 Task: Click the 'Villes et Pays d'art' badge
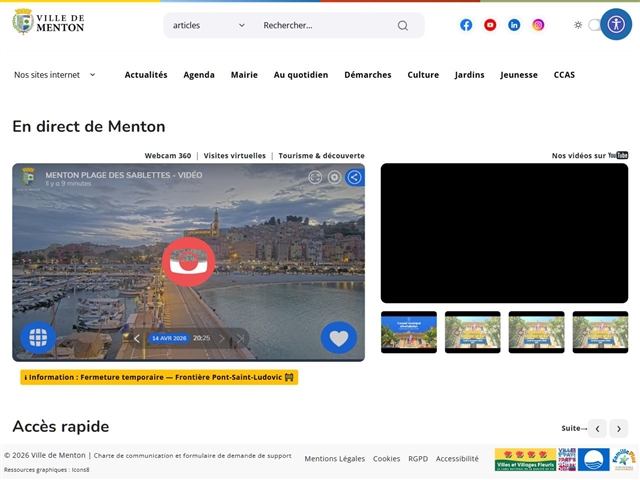pyautogui.click(x=567, y=459)
